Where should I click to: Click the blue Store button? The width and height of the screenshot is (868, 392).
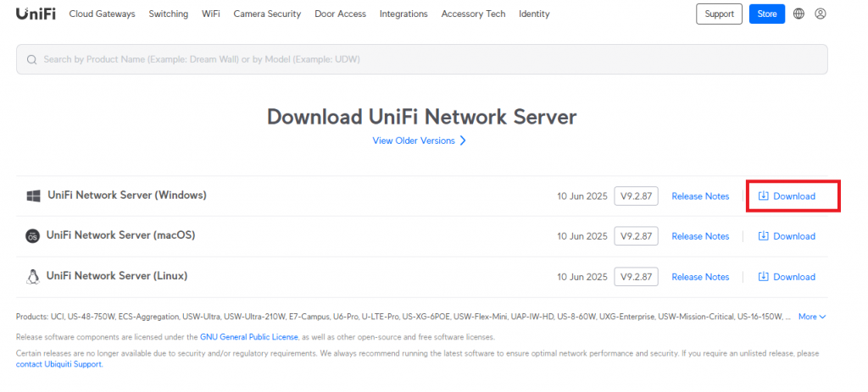click(x=766, y=14)
